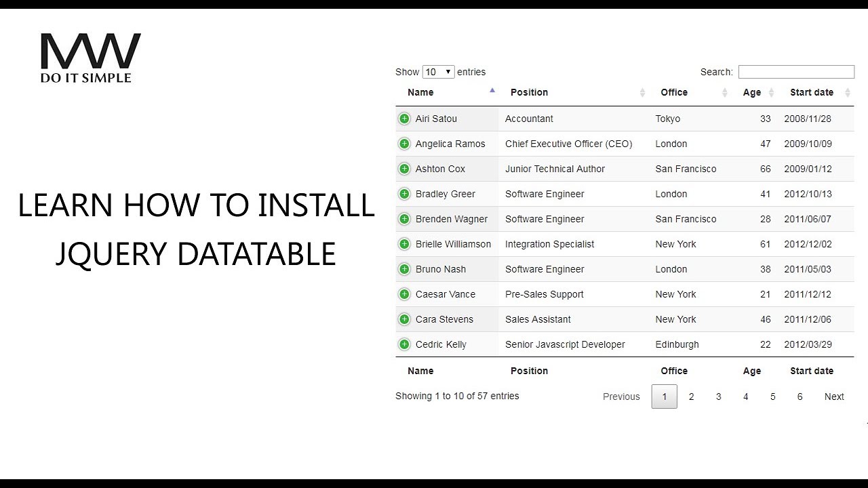Image resolution: width=868 pixels, height=488 pixels.
Task: Expand the Cedric Kelly row details
Action: (x=404, y=344)
